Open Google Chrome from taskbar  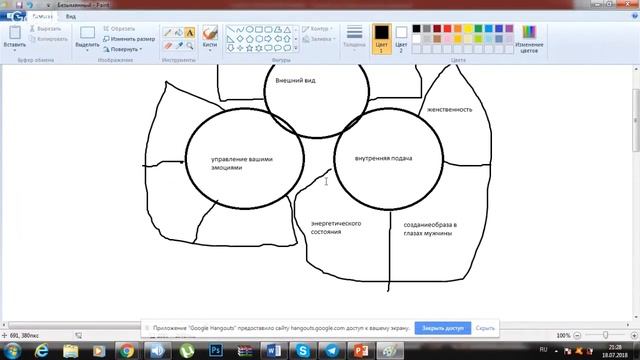pyautogui.click(x=127, y=351)
